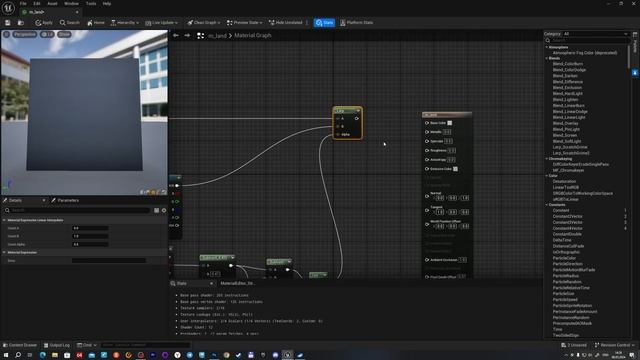Open Perspective view mode dropdown

tap(24, 35)
